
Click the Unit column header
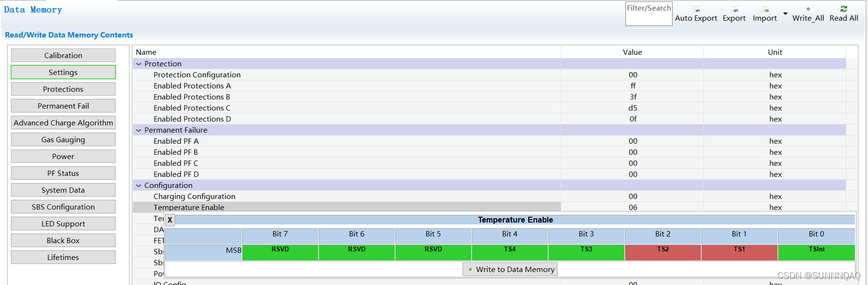775,52
